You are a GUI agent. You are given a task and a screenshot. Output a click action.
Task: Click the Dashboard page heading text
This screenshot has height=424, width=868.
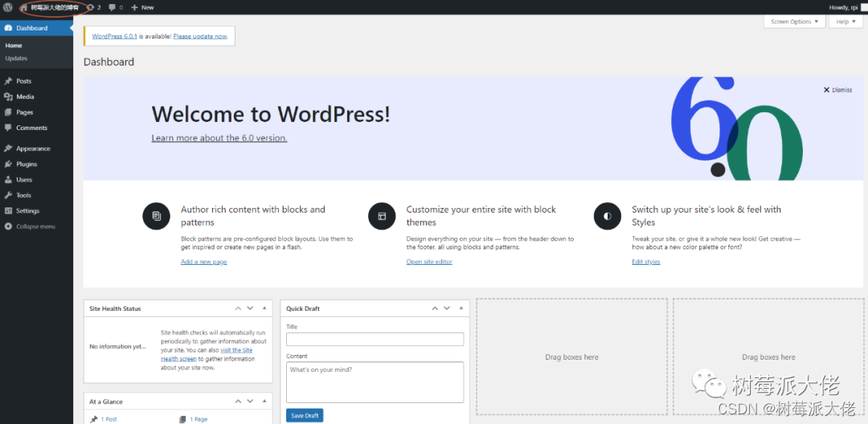(108, 62)
